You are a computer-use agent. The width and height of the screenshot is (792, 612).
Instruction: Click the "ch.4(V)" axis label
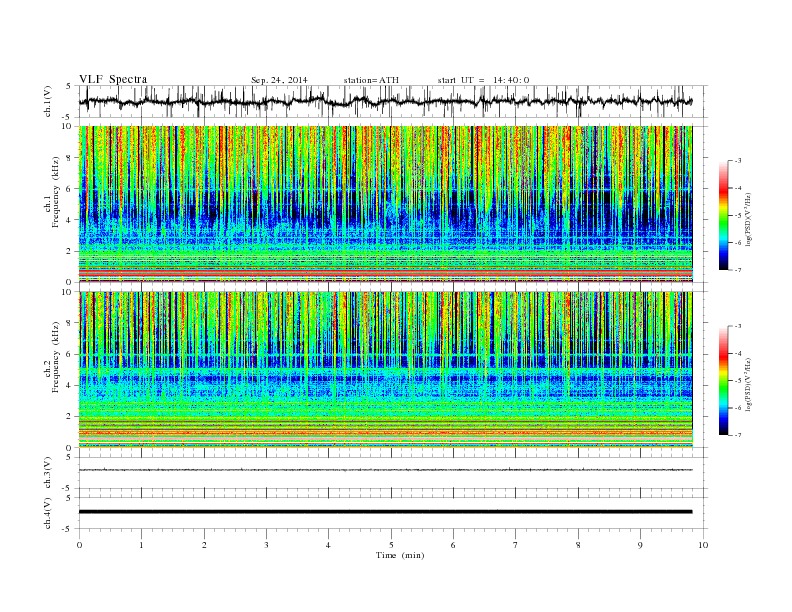coord(48,513)
